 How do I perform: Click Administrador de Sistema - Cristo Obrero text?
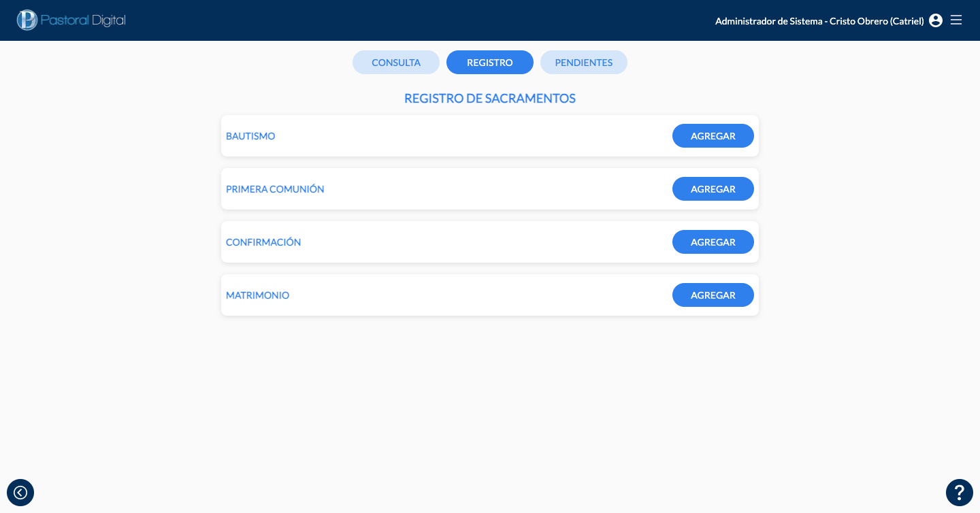[819, 21]
